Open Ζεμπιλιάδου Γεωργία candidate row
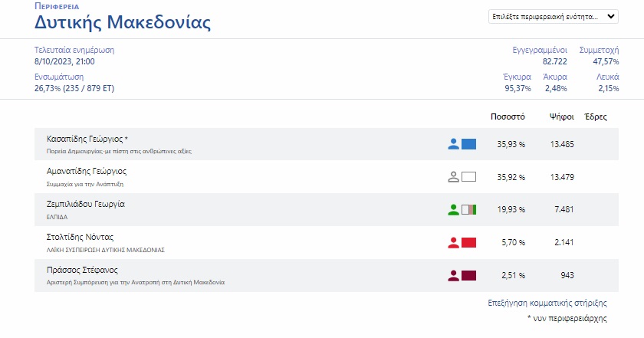The image size is (644, 338). click(86, 205)
